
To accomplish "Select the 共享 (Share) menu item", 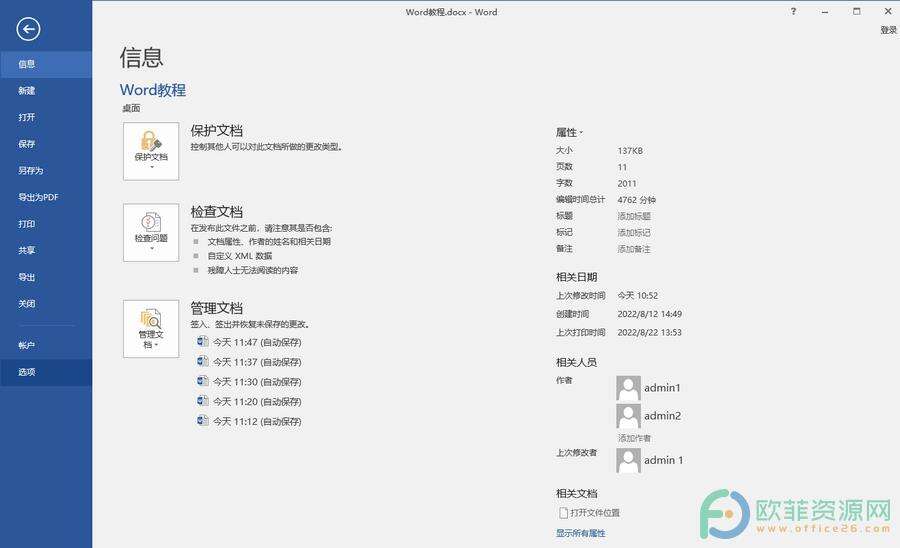I will tap(46, 250).
